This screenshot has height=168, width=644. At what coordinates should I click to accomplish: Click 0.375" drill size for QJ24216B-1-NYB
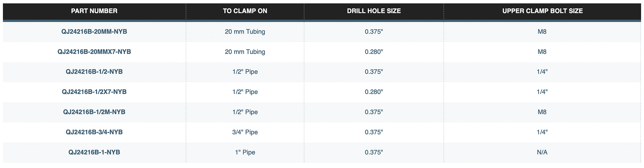click(x=374, y=152)
